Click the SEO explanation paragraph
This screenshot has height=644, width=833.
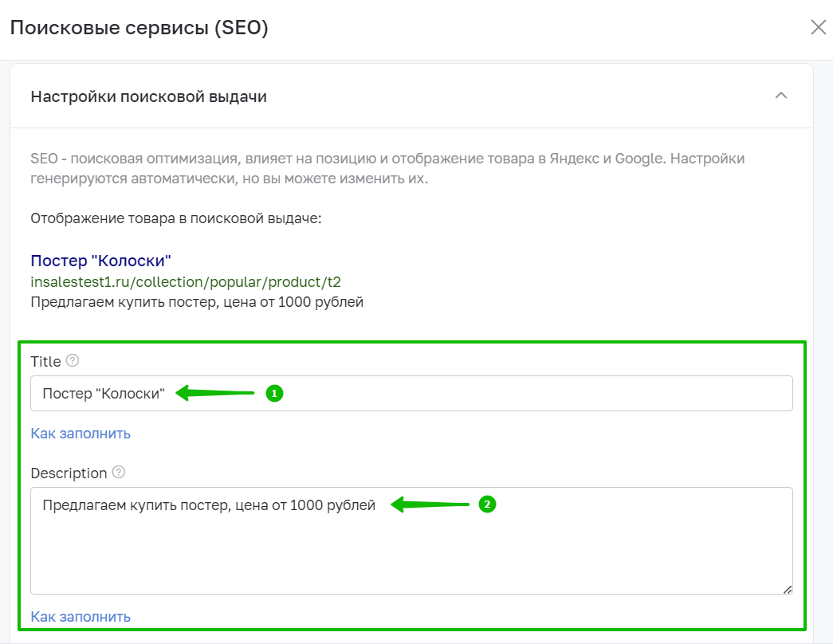pyautogui.click(x=387, y=168)
